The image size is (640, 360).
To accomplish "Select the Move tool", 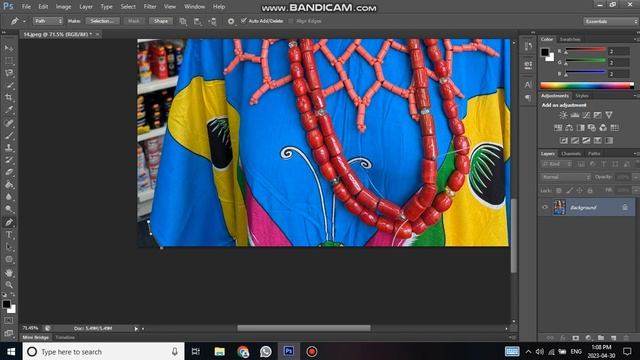I will point(9,48).
